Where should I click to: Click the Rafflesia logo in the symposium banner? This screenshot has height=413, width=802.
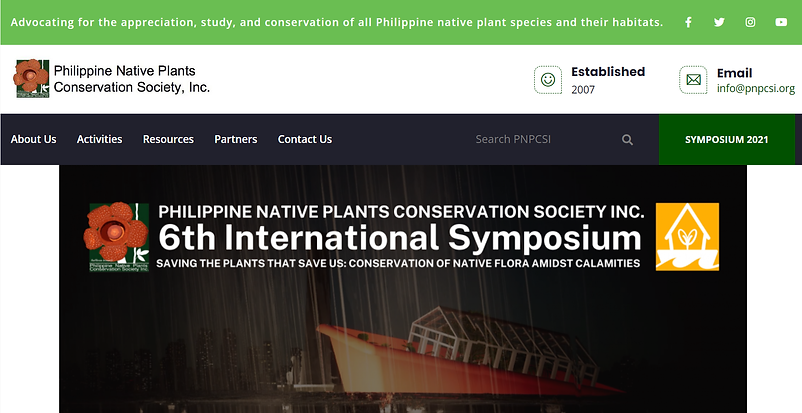pos(117,236)
